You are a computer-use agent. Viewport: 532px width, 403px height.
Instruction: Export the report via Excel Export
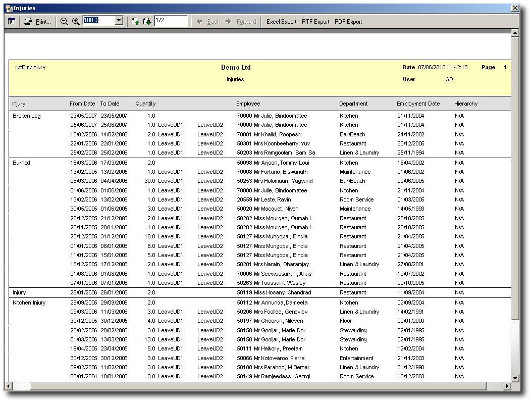[281, 22]
